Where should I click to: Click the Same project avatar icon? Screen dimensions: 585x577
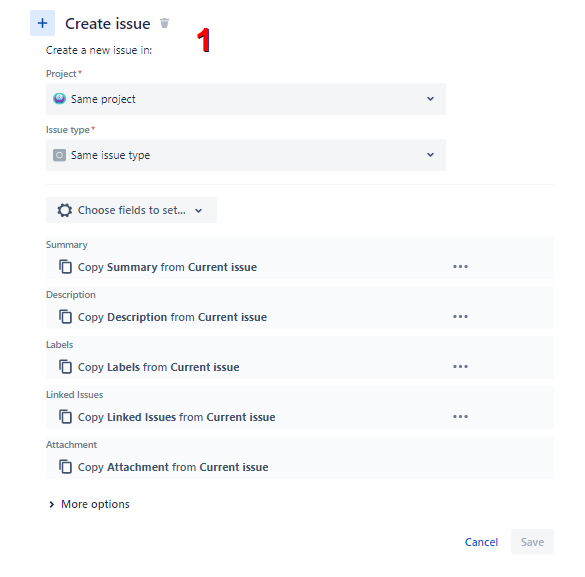pyautogui.click(x=59, y=99)
